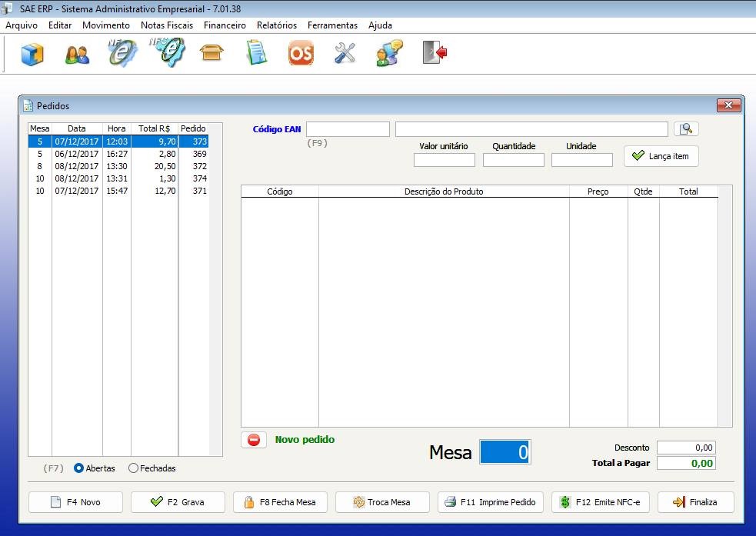This screenshot has height=536, width=756.
Task: Click the red minus remove item button
Action: (x=254, y=440)
